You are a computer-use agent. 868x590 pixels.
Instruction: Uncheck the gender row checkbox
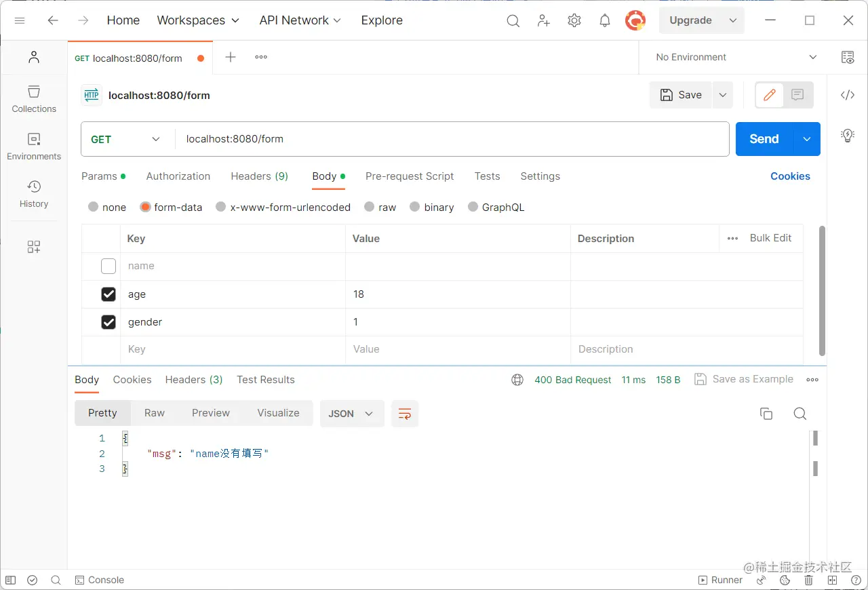(108, 321)
